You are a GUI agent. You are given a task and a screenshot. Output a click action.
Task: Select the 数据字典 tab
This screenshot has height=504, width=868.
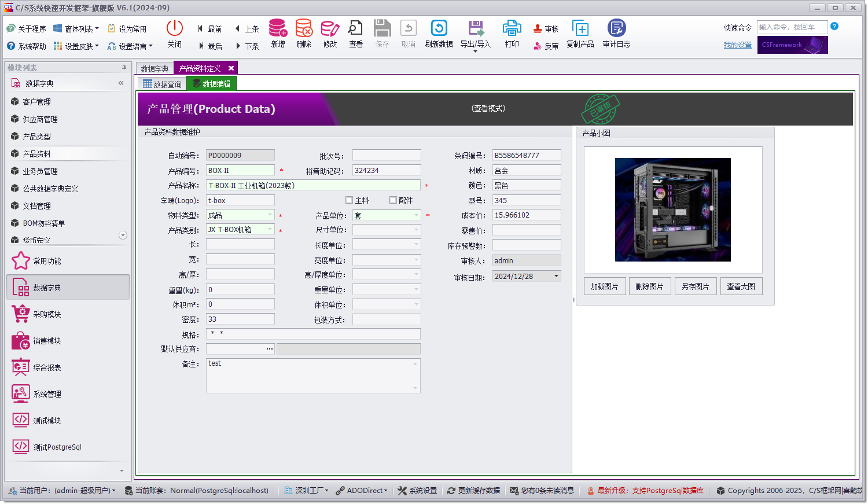click(154, 67)
